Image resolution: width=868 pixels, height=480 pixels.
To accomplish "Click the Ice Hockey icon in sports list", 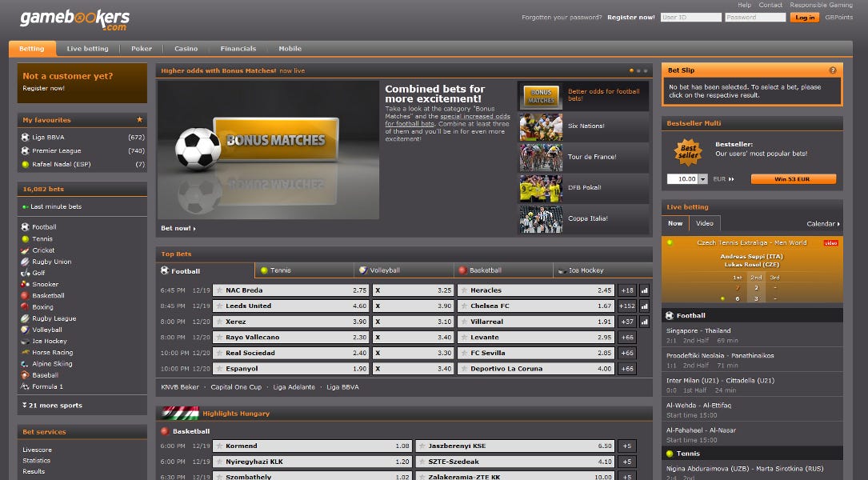I will pos(25,341).
